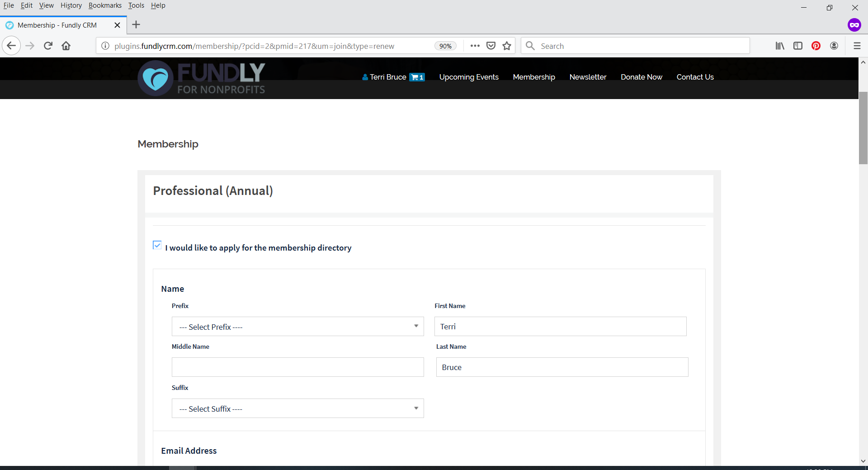868x470 pixels.
Task: Click the empty Middle Name field
Action: click(297, 367)
